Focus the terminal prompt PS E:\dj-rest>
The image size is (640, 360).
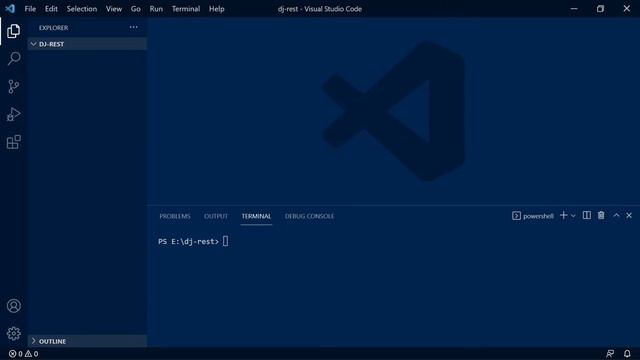pos(189,242)
